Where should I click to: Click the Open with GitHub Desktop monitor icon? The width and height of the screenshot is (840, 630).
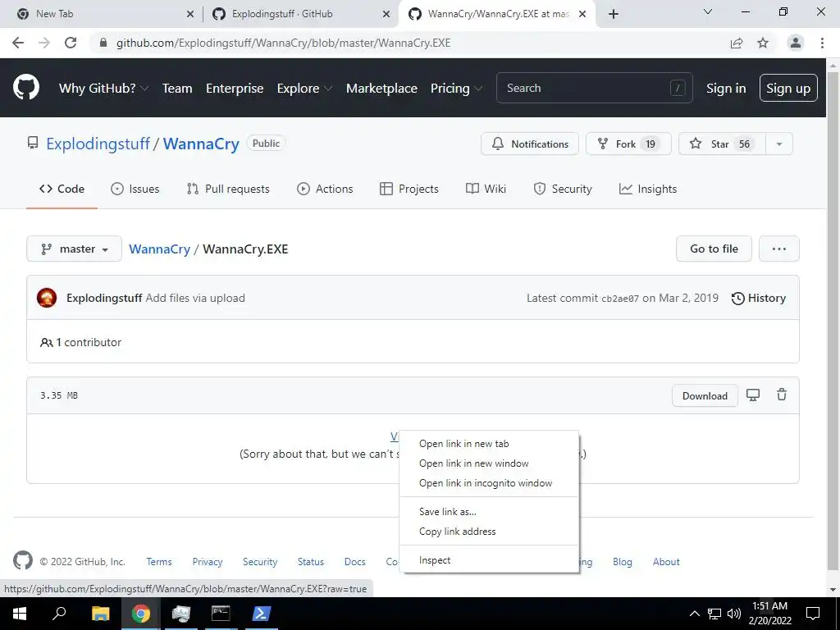tap(753, 395)
